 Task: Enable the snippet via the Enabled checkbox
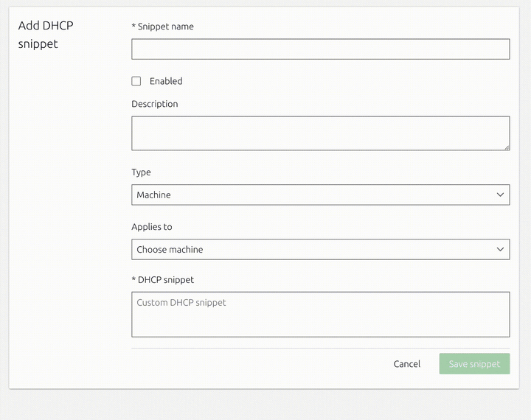(136, 81)
